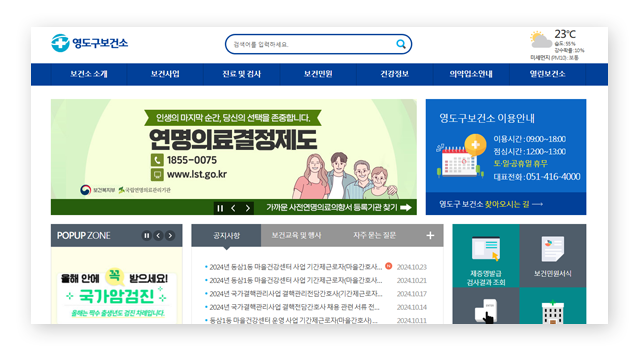
Task: Open the 열린보건소 menu
Action: (x=547, y=74)
